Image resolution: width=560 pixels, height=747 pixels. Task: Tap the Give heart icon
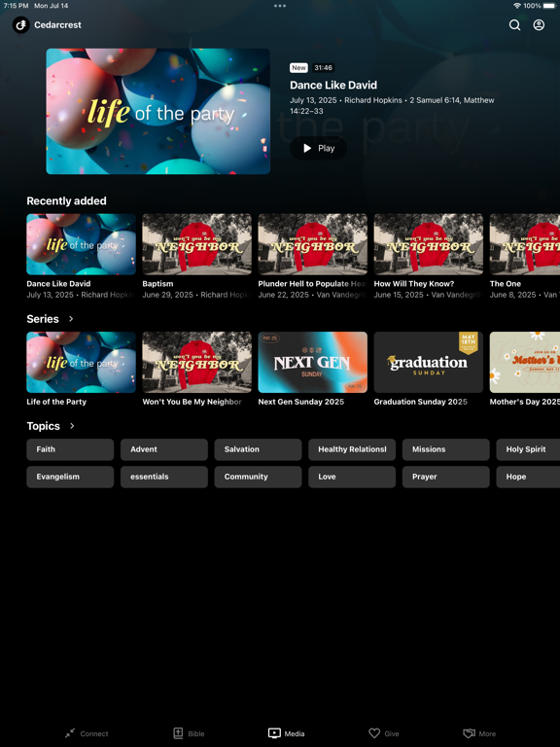point(374,732)
